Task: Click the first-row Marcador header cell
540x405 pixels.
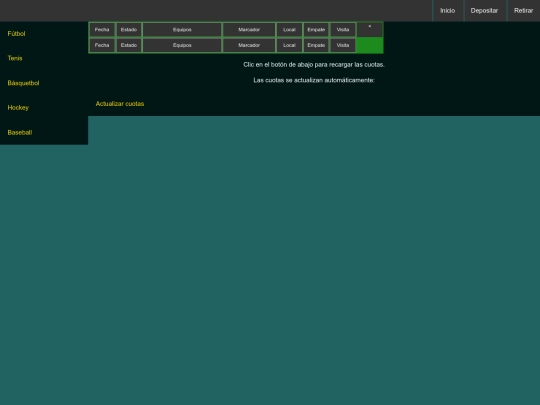Action: pos(249,30)
